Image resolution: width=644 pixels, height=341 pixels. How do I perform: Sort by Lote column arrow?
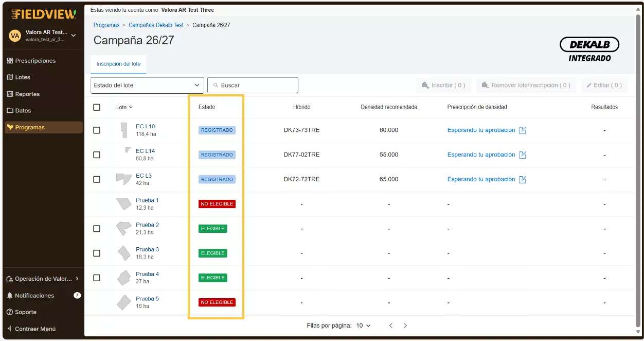click(x=131, y=107)
